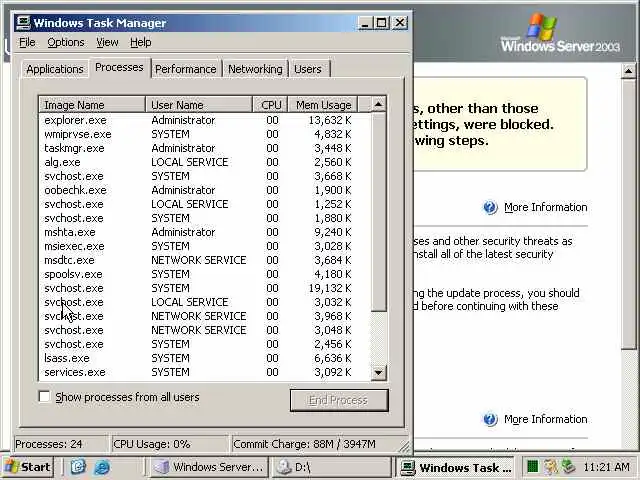Check Show processes from all users
The height and width of the screenshot is (480, 640).
coord(44,396)
